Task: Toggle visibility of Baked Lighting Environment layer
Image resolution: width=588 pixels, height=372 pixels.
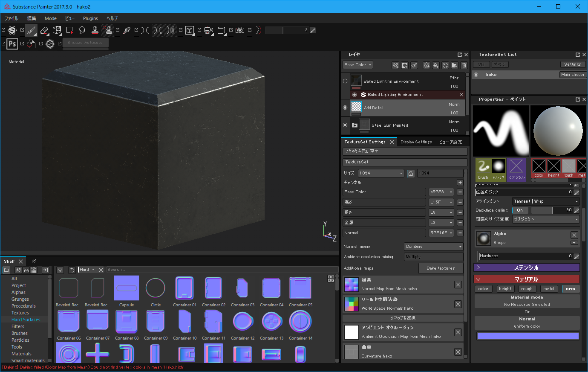Action: click(x=345, y=81)
